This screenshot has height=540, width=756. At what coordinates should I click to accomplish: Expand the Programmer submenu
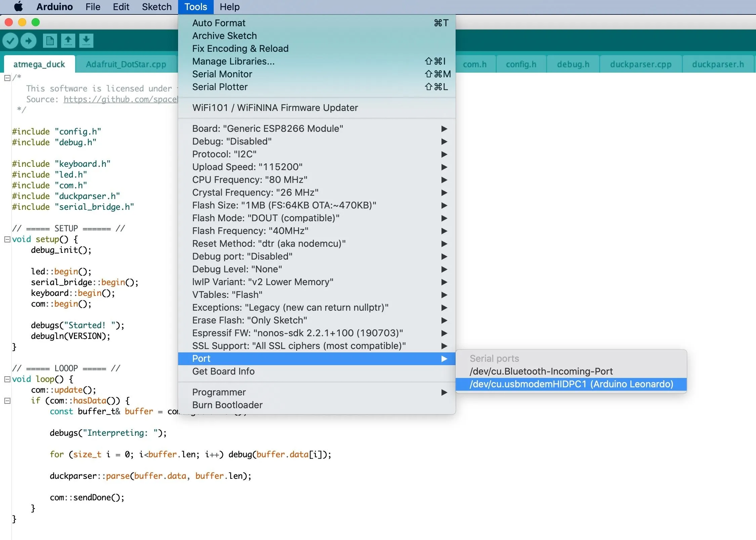tap(317, 392)
